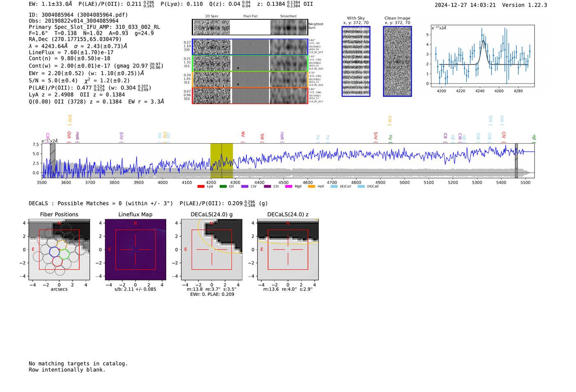Click the green OII legend swatch
576x392 pixels.
[x=223, y=187]
